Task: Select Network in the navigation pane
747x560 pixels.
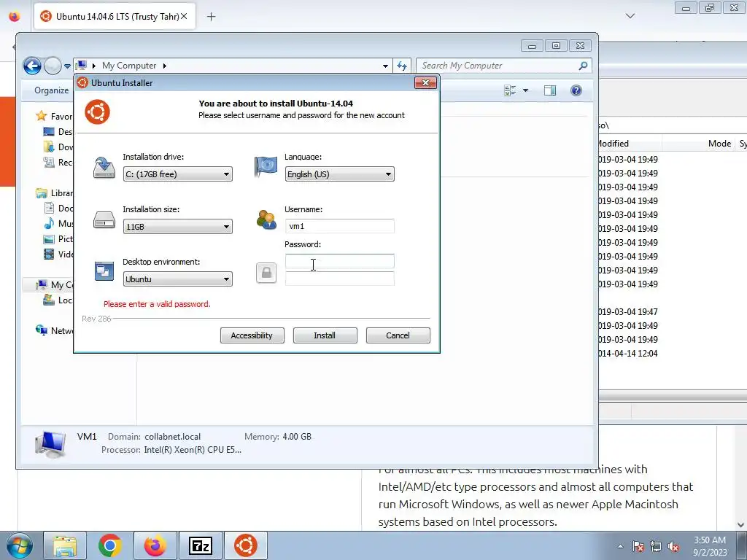Action: click(x=54, y=330)
